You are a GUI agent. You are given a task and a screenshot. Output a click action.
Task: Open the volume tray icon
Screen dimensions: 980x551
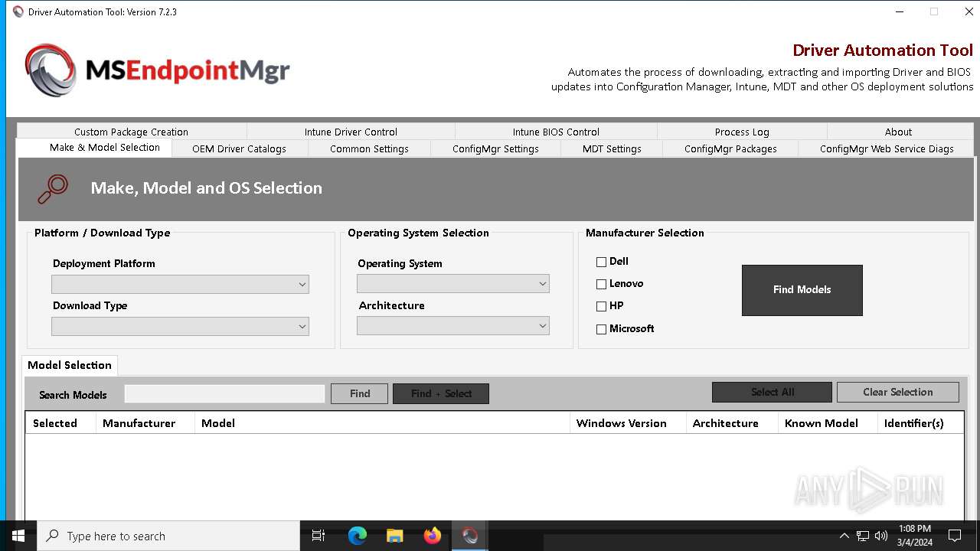pyautogui.click(x=881, y=536)
